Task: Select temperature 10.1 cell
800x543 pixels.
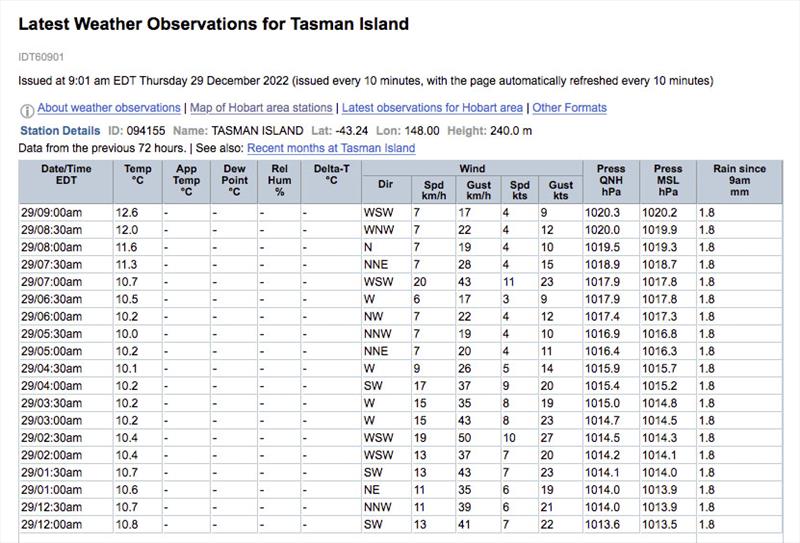Action: [x=138, y=369]
